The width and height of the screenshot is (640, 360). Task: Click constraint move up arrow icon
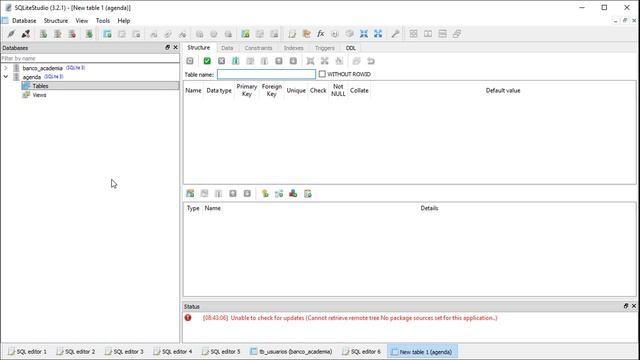click(x=233, y=193)
